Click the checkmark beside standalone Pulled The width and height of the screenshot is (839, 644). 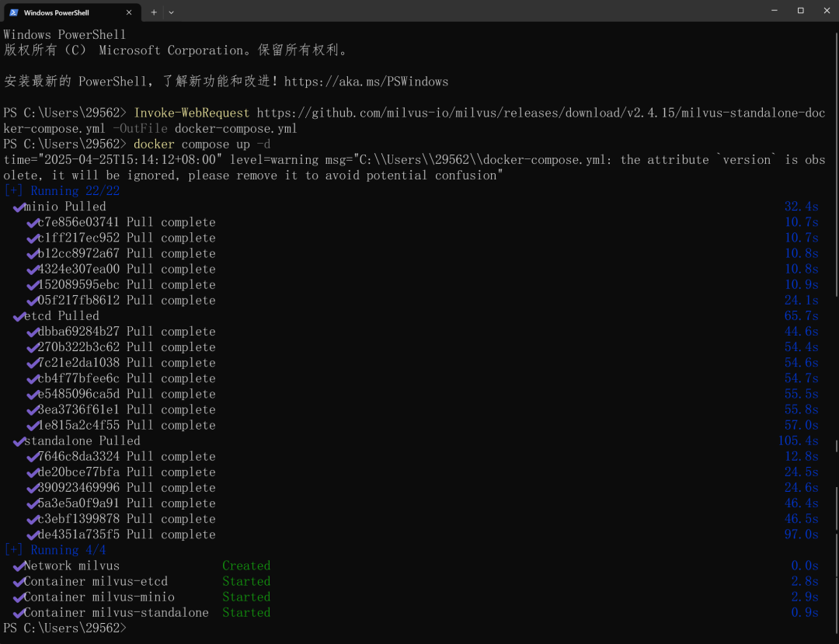point(17,441)
